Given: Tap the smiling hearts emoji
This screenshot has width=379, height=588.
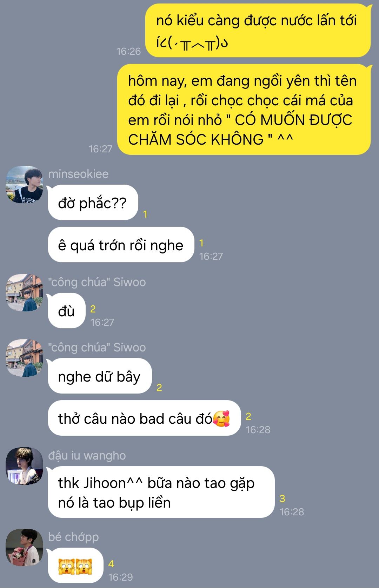Looking at the screenshot, I should point(221,418).
